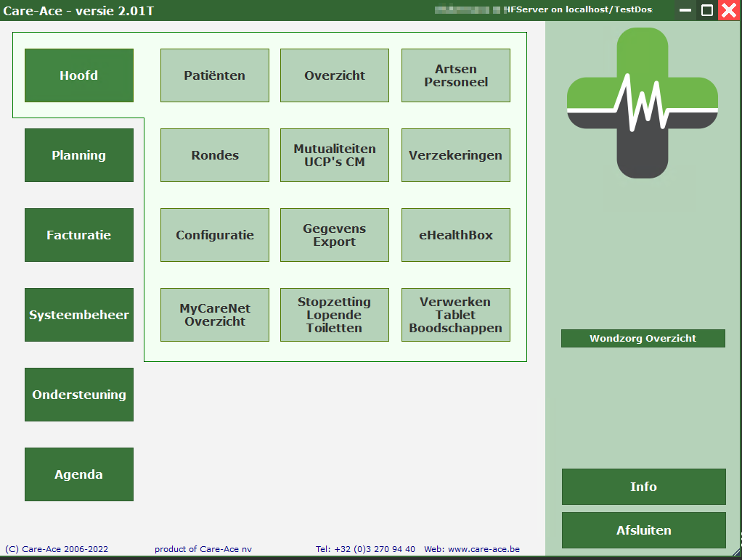Open the Agenda section

79,474
